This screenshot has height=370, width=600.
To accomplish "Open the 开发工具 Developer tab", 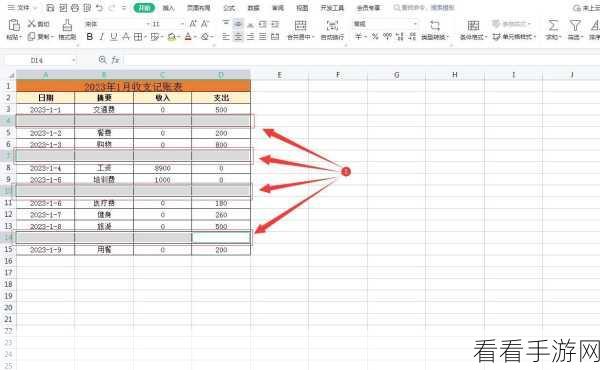I will tap(332, 8).
